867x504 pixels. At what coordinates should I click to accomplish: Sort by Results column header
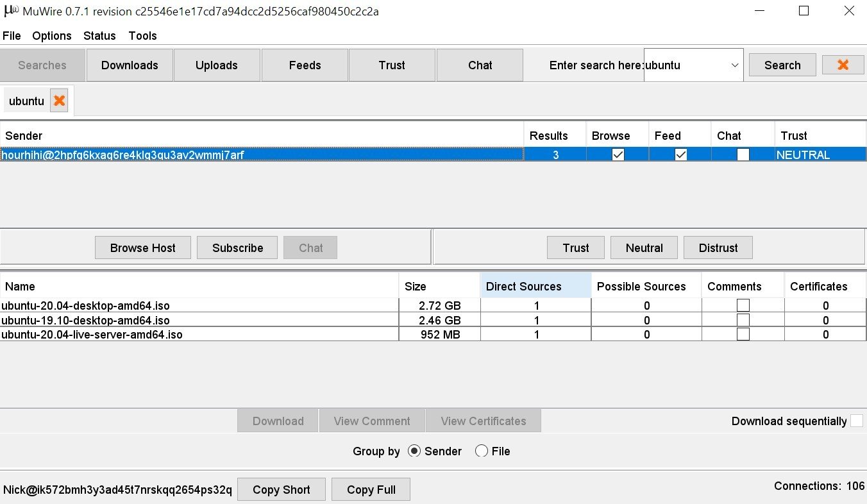pos(555,135)
